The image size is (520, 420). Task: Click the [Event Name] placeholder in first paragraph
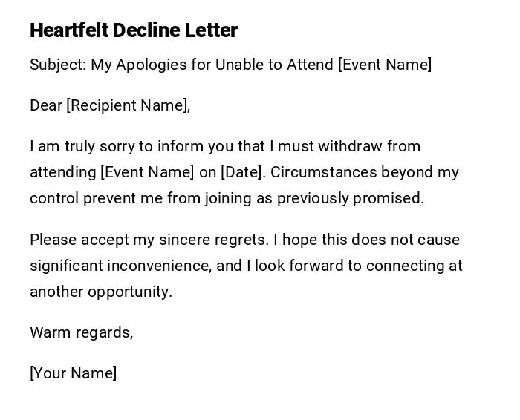tap(147, 172)
